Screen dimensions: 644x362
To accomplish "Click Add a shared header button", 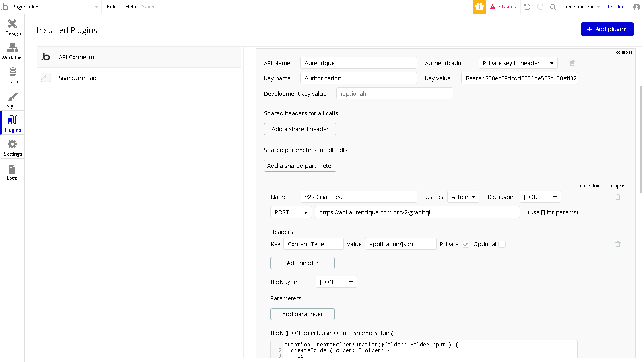I will point(300,129).
